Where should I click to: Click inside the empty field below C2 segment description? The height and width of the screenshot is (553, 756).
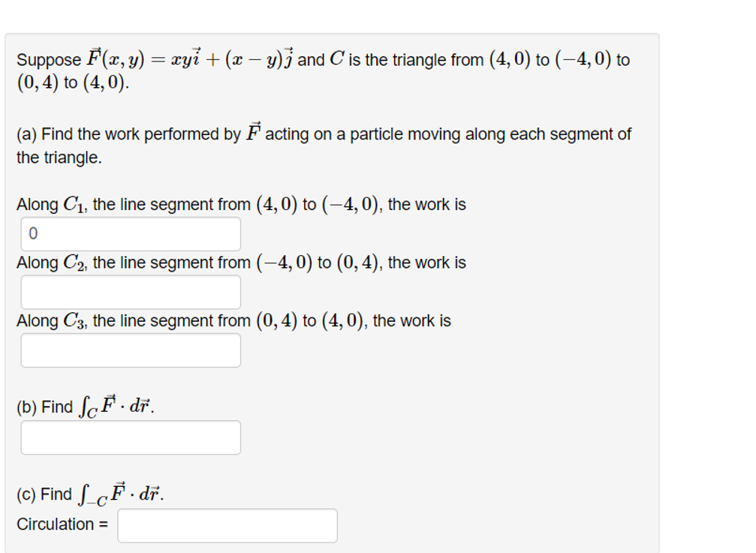[x=131, y=291]
